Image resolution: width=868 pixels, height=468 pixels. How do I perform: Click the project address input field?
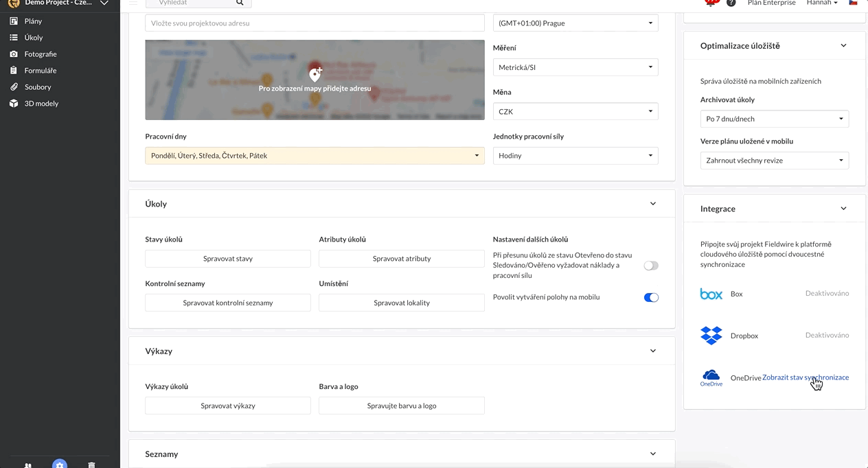click(315, 23)
